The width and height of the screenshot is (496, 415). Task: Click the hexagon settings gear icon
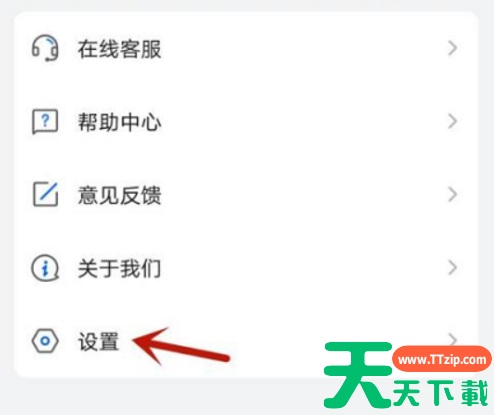pyautogui.click(x=45, y=341)
